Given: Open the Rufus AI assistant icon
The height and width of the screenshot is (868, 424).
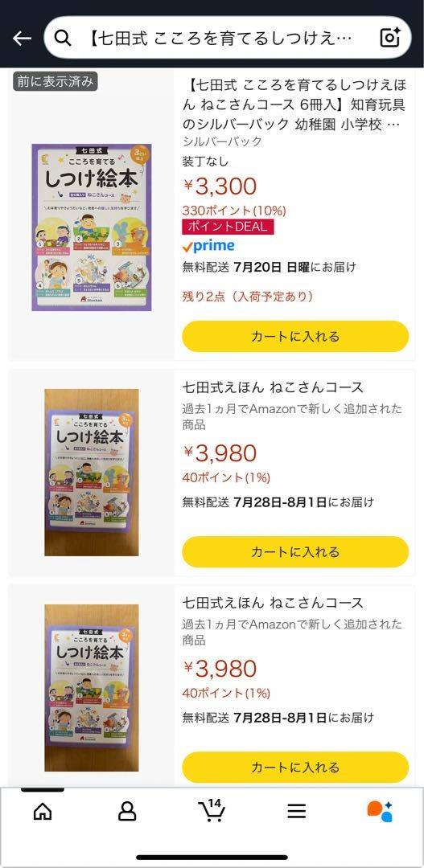Looking at the screenshot, I should (x=381, y=812).
